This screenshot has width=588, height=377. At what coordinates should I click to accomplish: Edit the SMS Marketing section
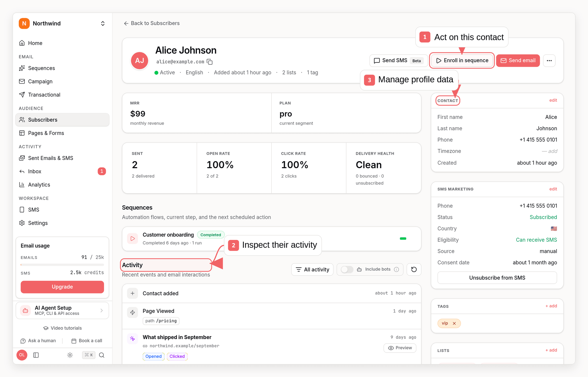point(553,189)
